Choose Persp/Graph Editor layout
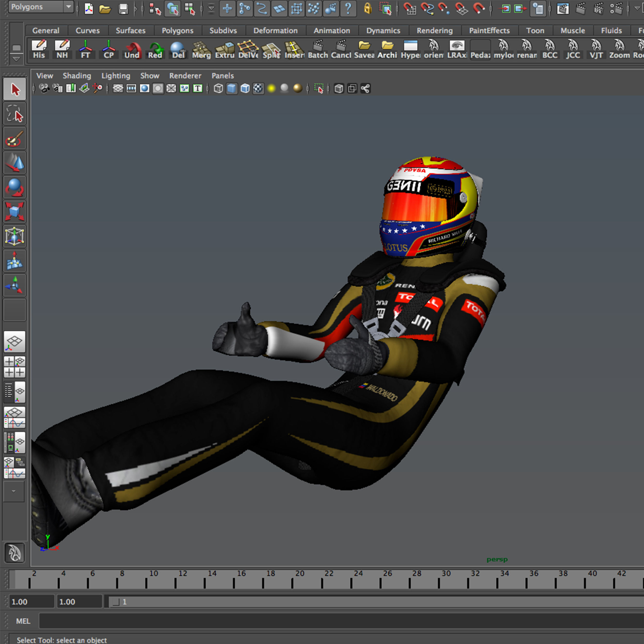Viewport: 644px width, 644px height. pos(15,418)
